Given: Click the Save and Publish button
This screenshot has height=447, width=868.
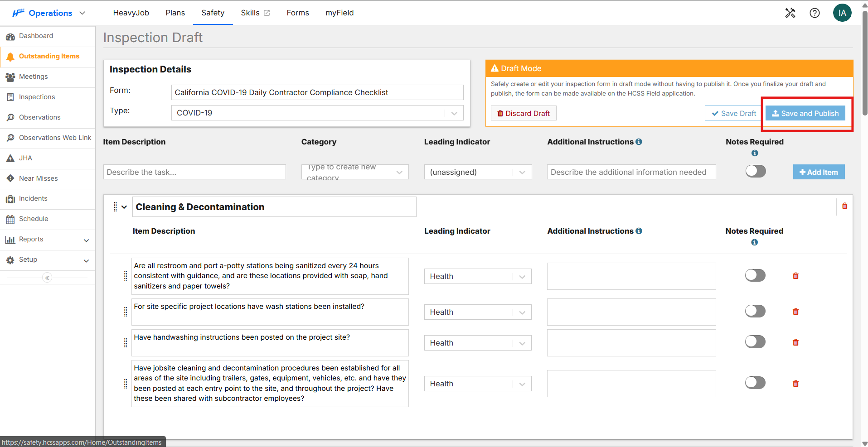Looking at the screenshot, I should (805, 113).
